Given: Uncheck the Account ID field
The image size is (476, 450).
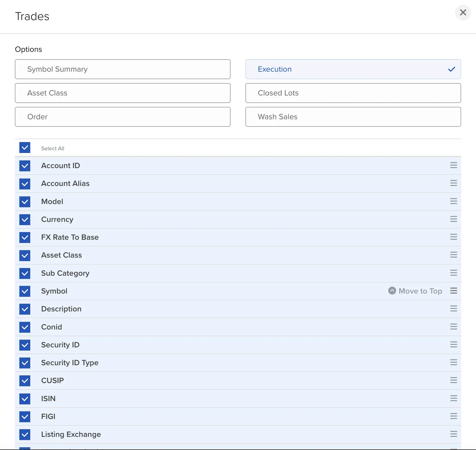Looking at the screenshot, I should 25,166.
